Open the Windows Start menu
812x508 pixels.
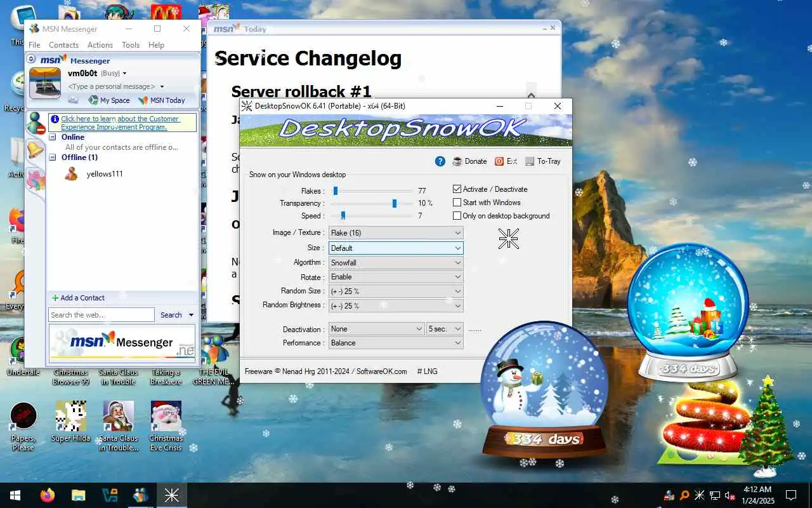point(15,495)
